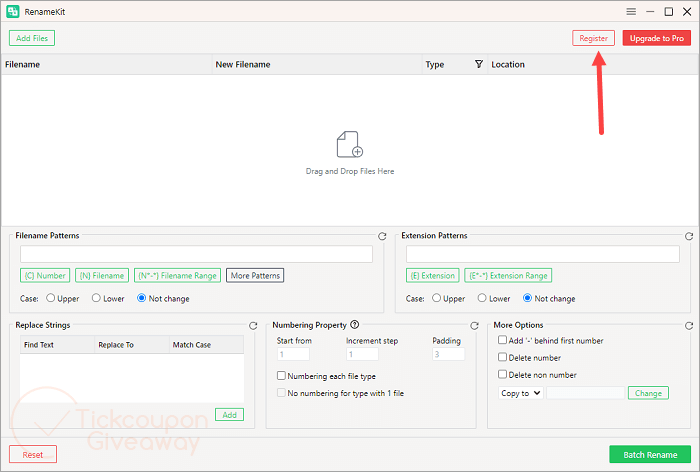Click the Start from number field
700x472 pixels.
293,354
